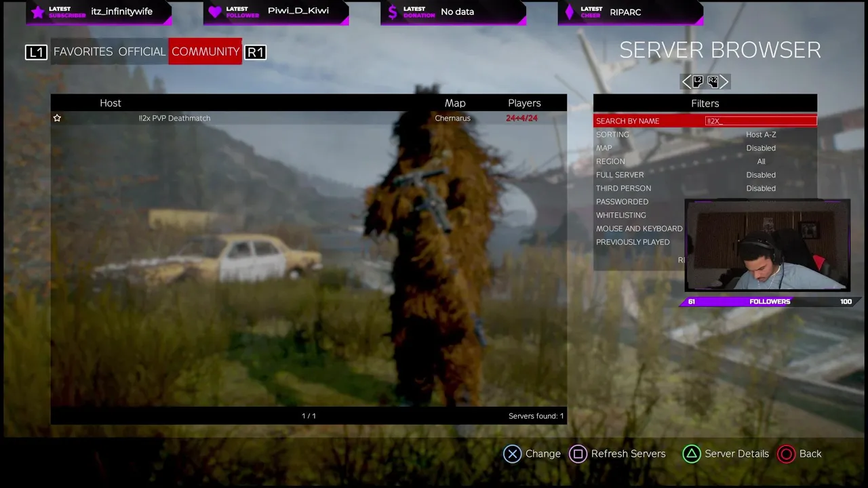The height and width of the screenshot is (488, 868).
Task: Click the latest cheer diamond icon
Action: pos(570,12)
